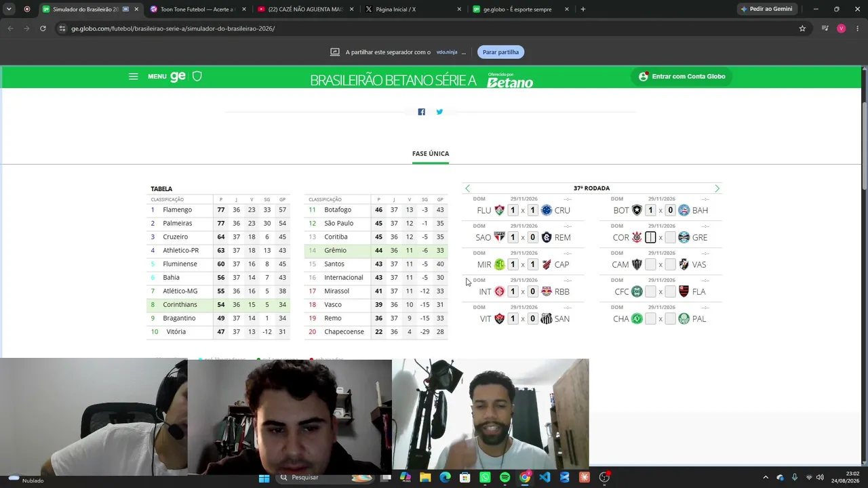
Task: Click the Atlético-MG crest next to CAM
Action: [637, 264]
